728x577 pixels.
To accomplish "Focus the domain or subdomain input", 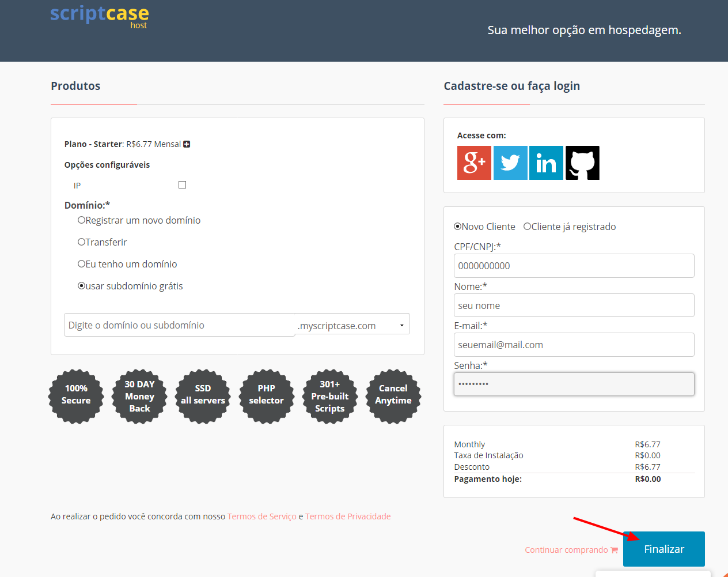I will (180, 325).
